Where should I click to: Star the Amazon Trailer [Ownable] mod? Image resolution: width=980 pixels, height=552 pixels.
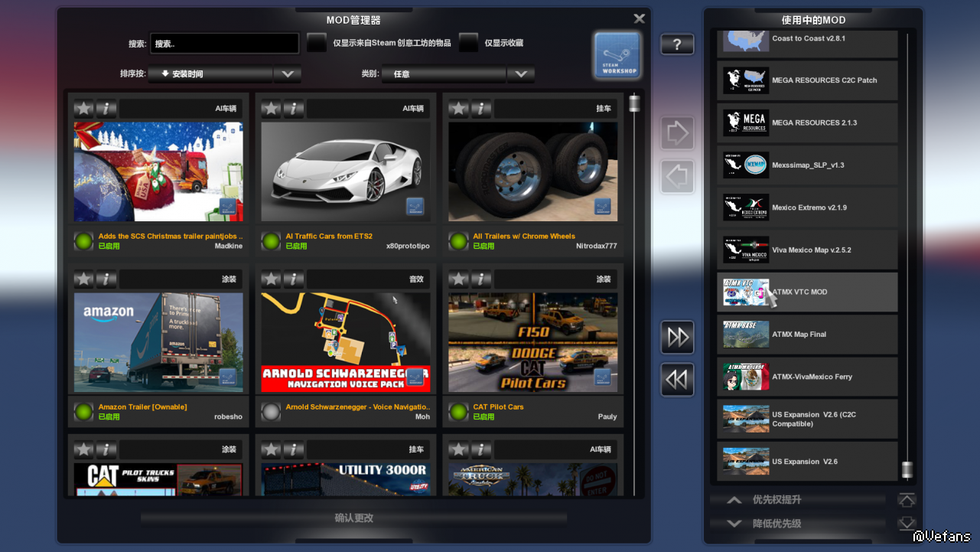(x=84, y=279)
